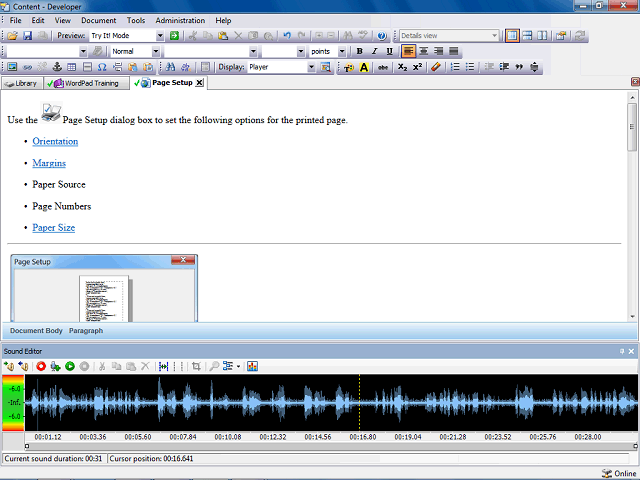Apply yellow text highlight with the A icon
The image size is (640, 480).
364,67
